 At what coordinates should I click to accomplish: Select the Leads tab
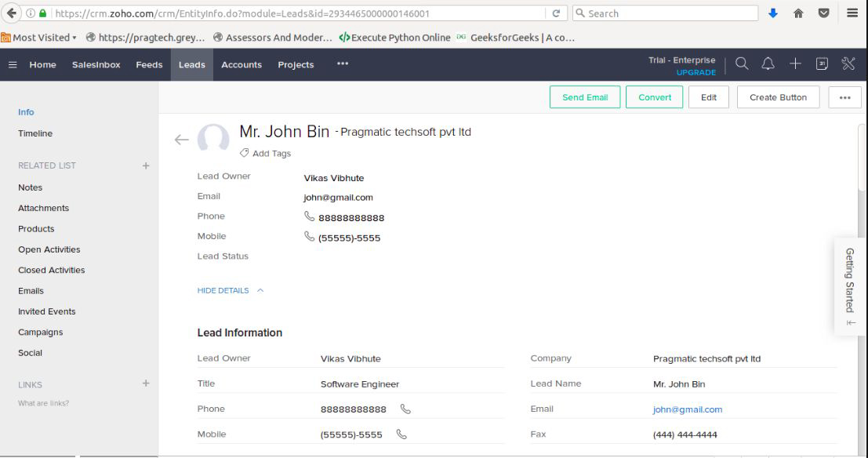click(x=192, y=65)
